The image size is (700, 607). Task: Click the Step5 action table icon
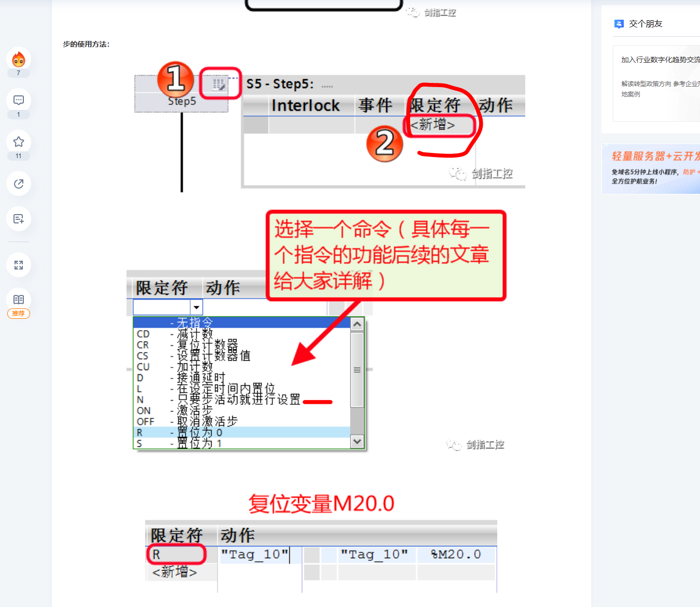point(219,84)
